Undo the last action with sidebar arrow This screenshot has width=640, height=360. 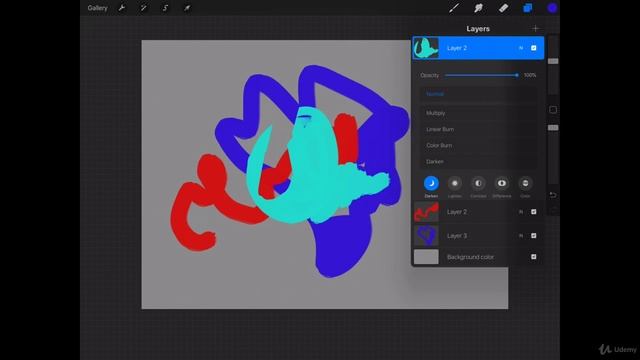click(553, 195)
